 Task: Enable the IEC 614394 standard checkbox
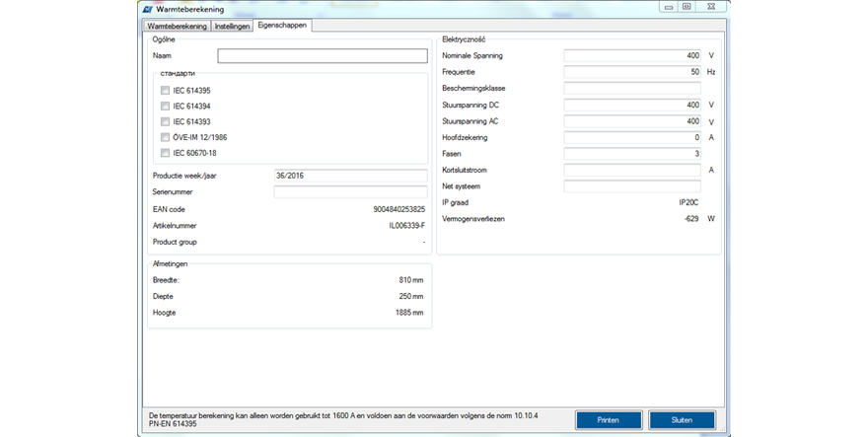165,106
